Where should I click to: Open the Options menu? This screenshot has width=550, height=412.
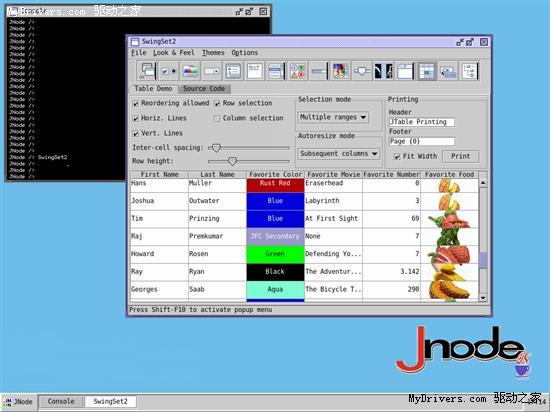(244, 53)
